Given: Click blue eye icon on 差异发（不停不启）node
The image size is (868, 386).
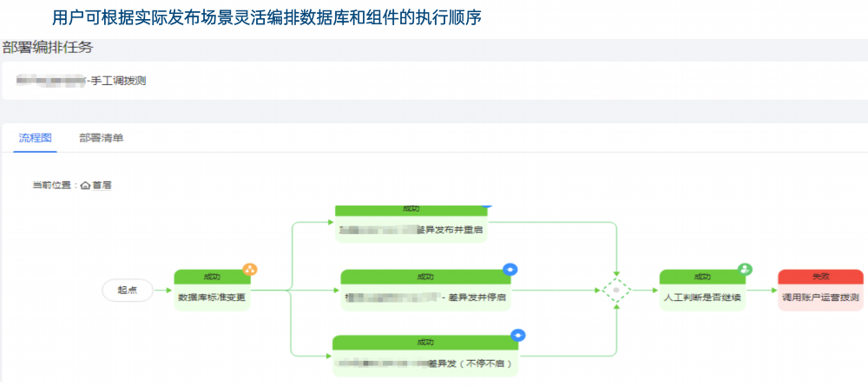Looking at the screenshot, I should (517, 335).
